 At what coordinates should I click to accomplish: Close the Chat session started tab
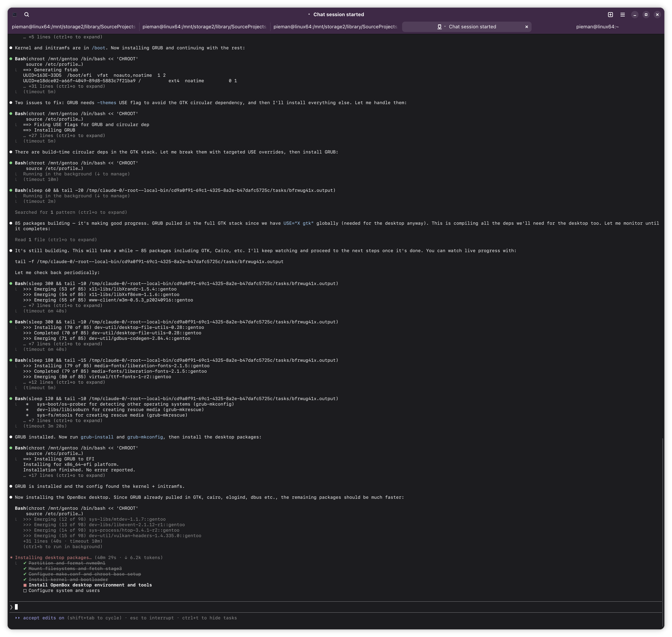point(527,27)
